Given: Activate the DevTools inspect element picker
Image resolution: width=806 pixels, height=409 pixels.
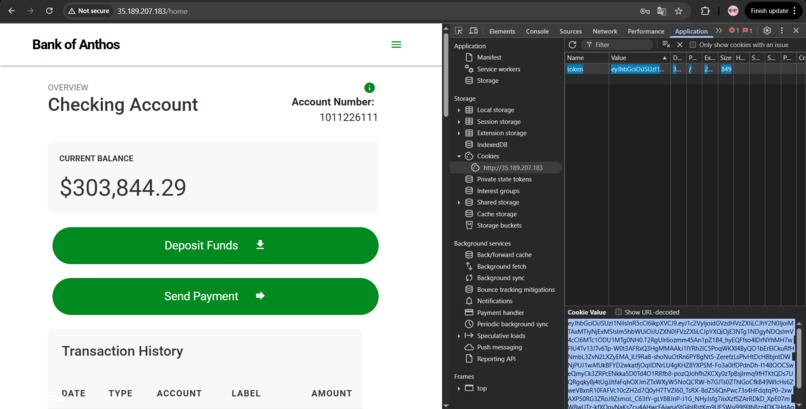Looking at the screenshot, I should click(459, 31).
